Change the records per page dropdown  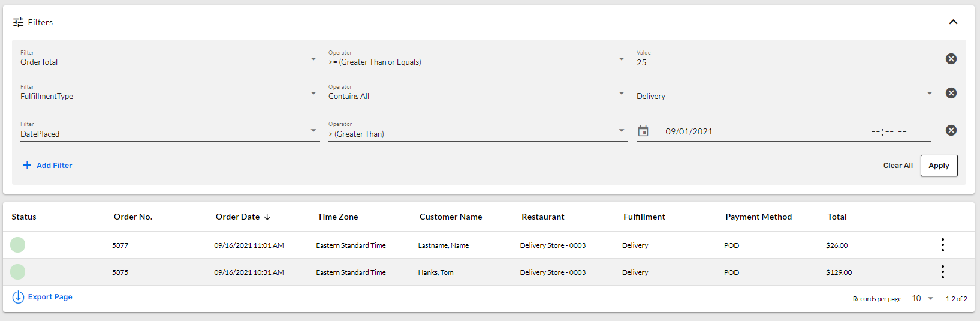[922, 298]
